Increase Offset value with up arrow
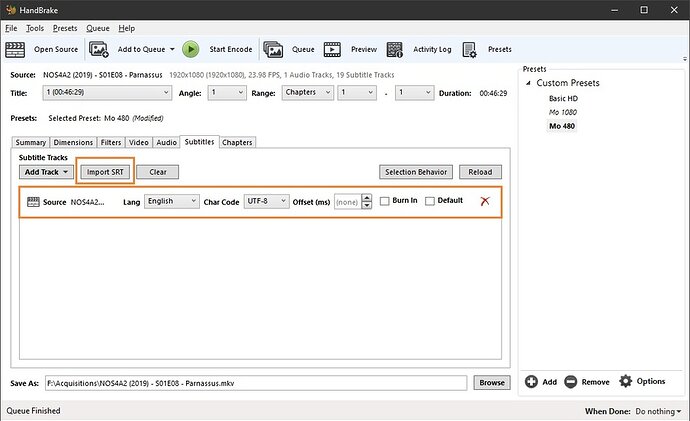Image resolution: width=690 pixels, height=421 pixels. 367,198
